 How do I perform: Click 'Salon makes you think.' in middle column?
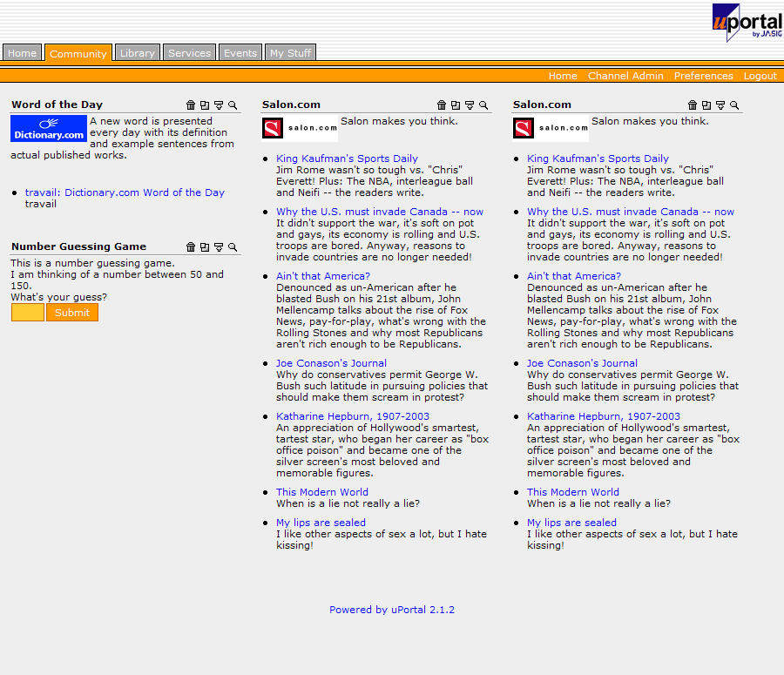click(x=400, y=121)
